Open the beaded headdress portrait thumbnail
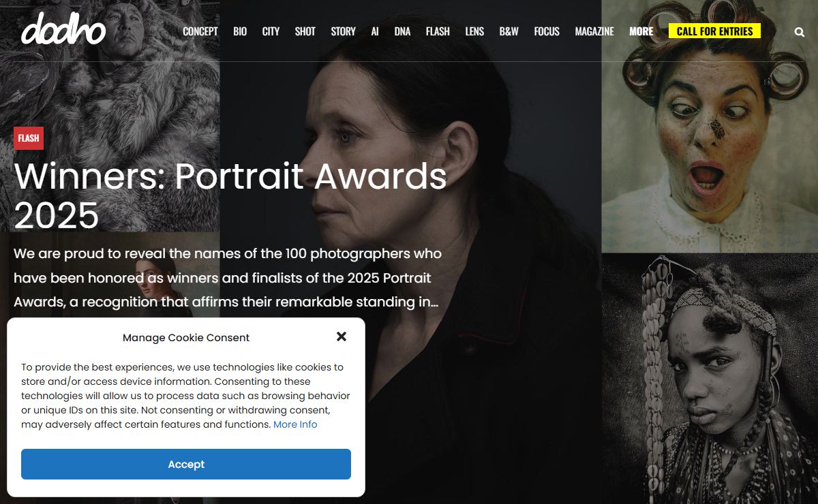This screenshot has height=504, width=818. [710, 379]
